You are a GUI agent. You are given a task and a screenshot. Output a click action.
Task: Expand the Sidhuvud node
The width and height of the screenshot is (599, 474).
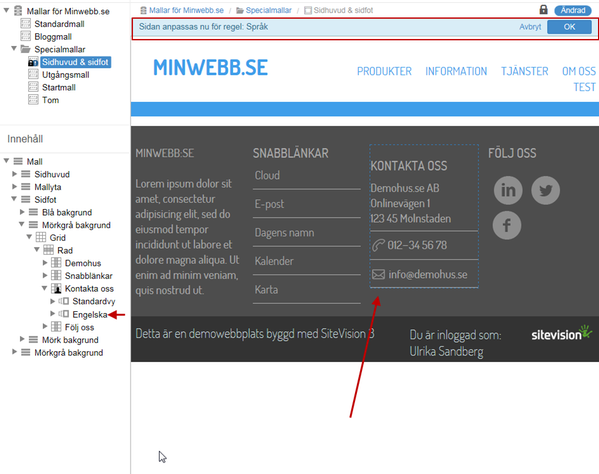point(15,174)
